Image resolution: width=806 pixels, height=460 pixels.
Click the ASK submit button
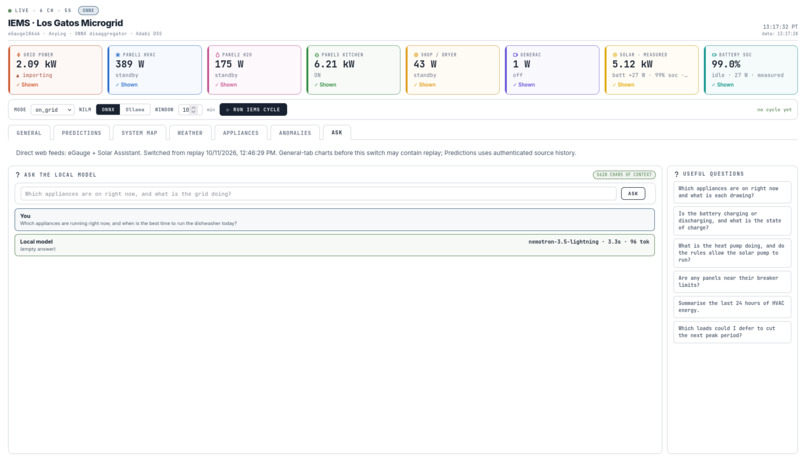click(x=633, y=194)
